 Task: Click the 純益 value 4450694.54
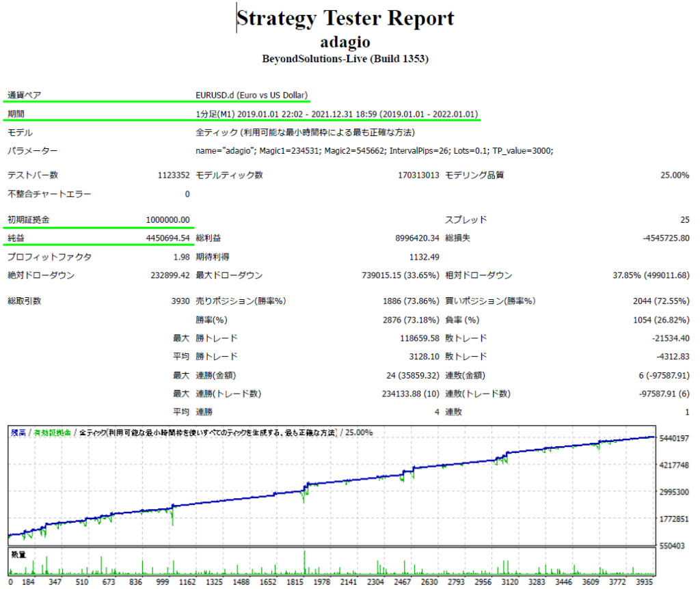click(168, 238)
